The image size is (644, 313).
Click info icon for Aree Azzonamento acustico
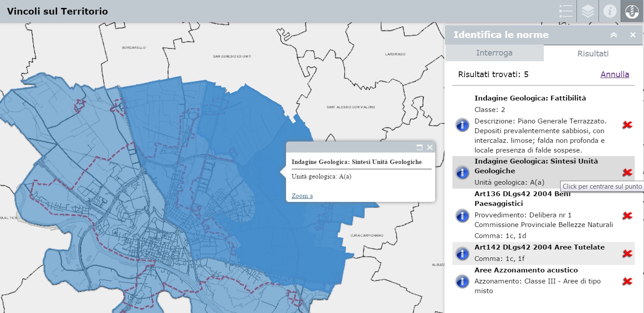[462, 281]
